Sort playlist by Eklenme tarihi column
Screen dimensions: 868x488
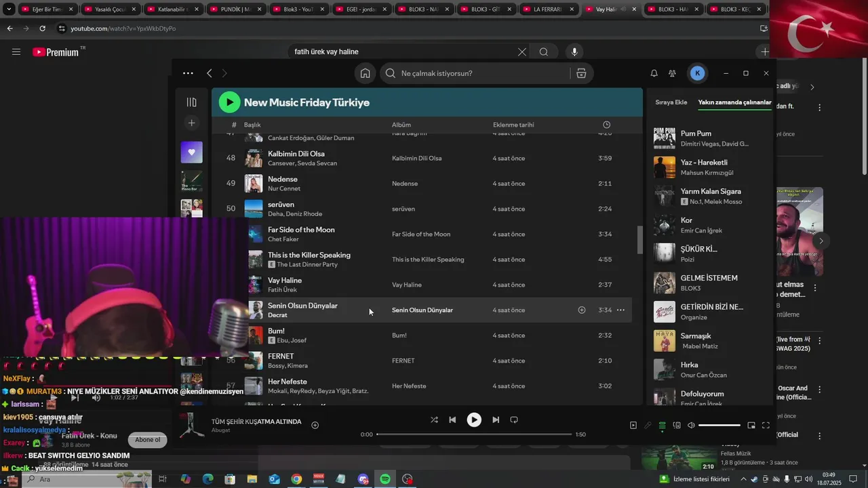click(513, 125)
